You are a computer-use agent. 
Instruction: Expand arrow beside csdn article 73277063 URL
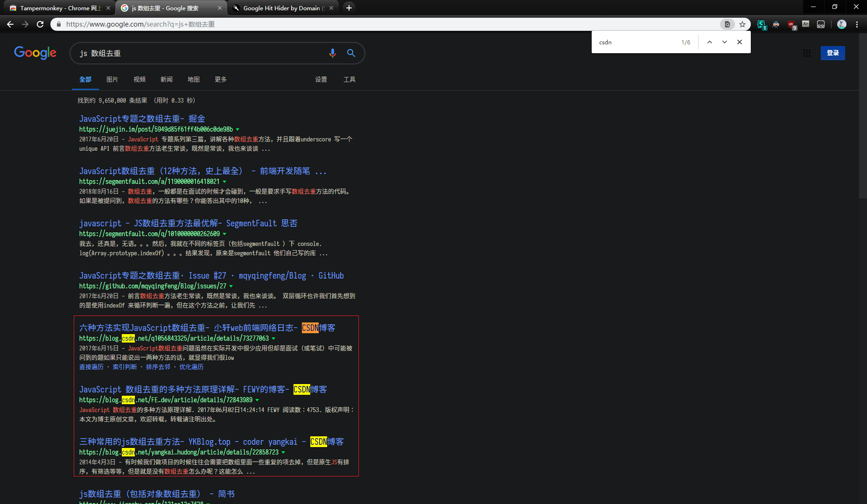tap(273, 338)
